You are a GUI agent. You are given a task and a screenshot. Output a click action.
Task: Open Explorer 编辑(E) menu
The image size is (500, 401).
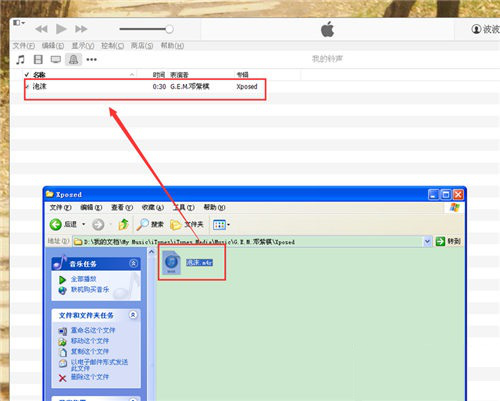pyautogui.click(x=91, y=207)
